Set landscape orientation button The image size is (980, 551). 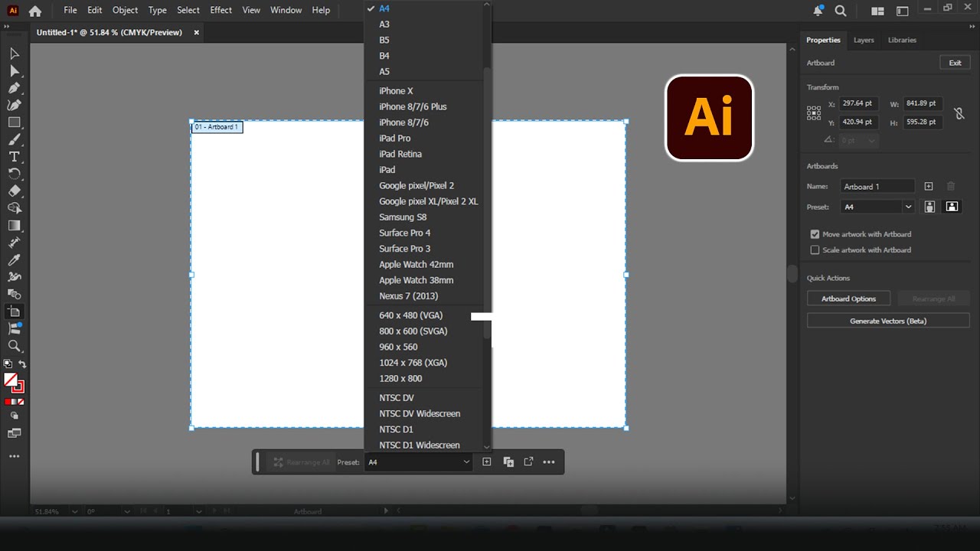(x=952, y=207)
